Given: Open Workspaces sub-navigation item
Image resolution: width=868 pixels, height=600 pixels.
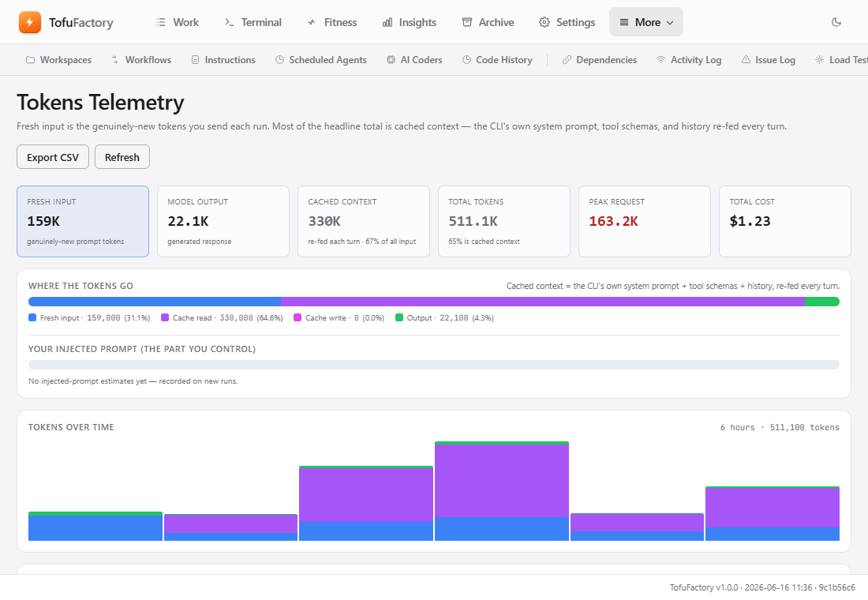Looking at the screenshot, I should coord(58,60).
